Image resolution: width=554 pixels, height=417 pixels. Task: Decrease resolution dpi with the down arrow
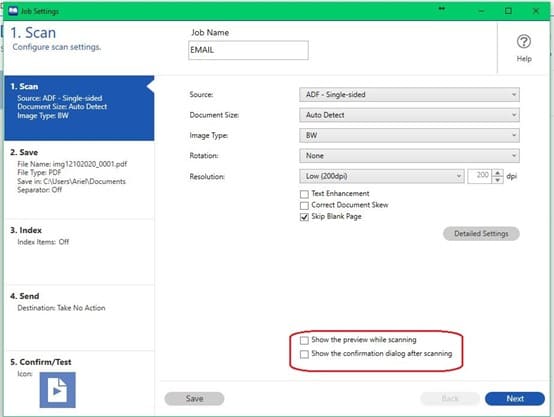click(497, 180)
